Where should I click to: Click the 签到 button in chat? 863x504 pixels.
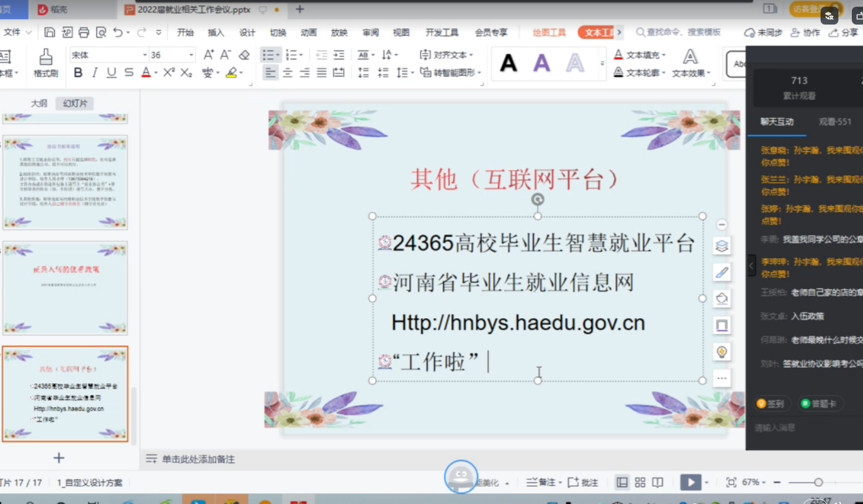pos(770,404)
